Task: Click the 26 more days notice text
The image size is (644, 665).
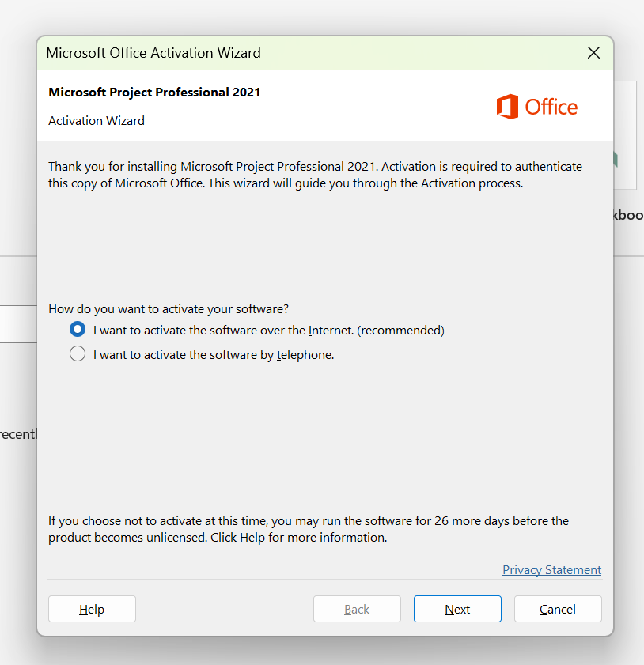Action: click(x=309, y=529)
